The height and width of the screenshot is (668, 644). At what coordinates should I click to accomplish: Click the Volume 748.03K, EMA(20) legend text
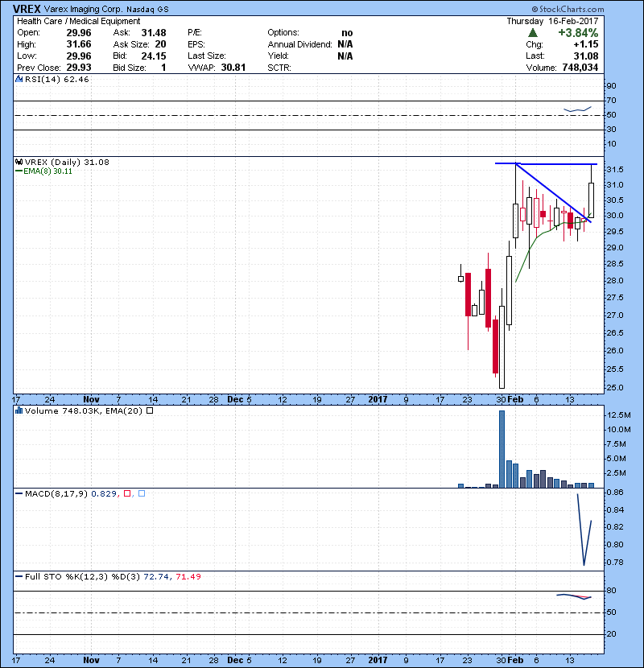[x=84, y=410]
